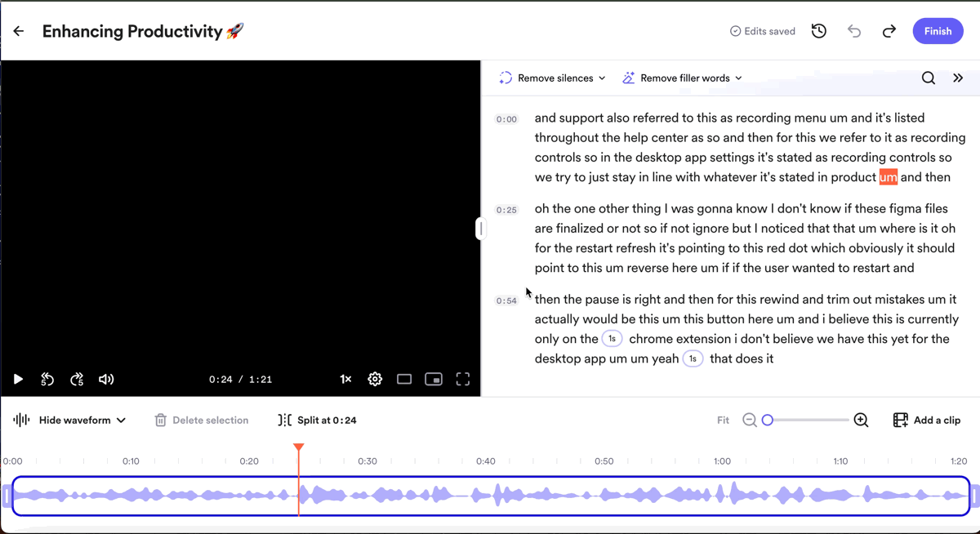Undo the last edit
The image size is (980, 534).
[x=854, y=31]
